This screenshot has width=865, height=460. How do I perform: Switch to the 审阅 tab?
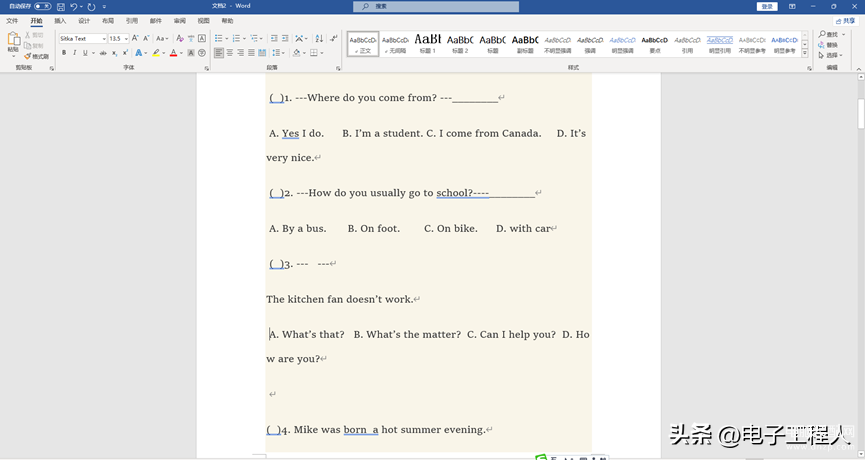tap(180, 21)
